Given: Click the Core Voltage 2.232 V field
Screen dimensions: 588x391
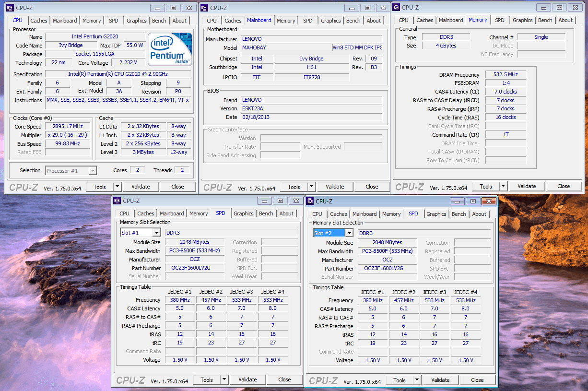Looking at the screenshot, I should click(x=128, y=63).
